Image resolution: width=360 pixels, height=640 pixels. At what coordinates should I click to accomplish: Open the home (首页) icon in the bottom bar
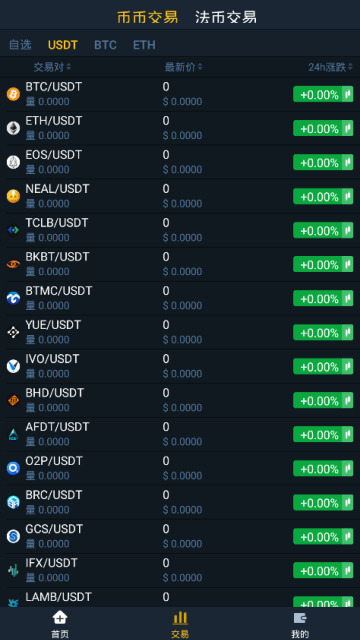60,618
